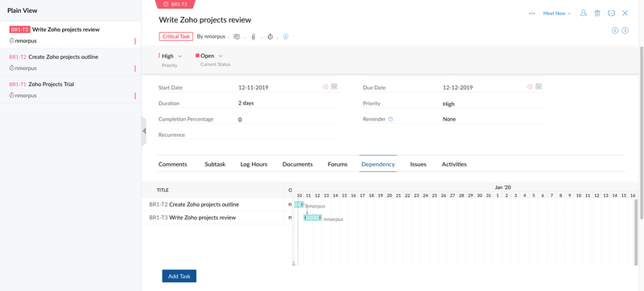Open the Open status dropdown
Screen dimensions: 644x291
pos(209,55)
